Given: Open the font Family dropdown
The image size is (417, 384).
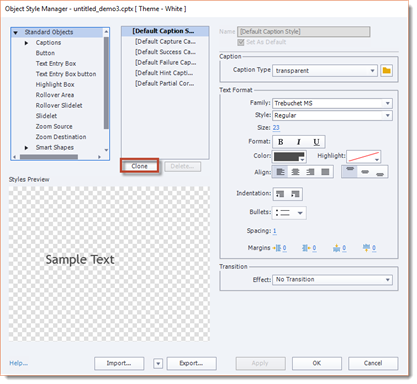Looking at the screenshot, I should click(x=332, y=103).
